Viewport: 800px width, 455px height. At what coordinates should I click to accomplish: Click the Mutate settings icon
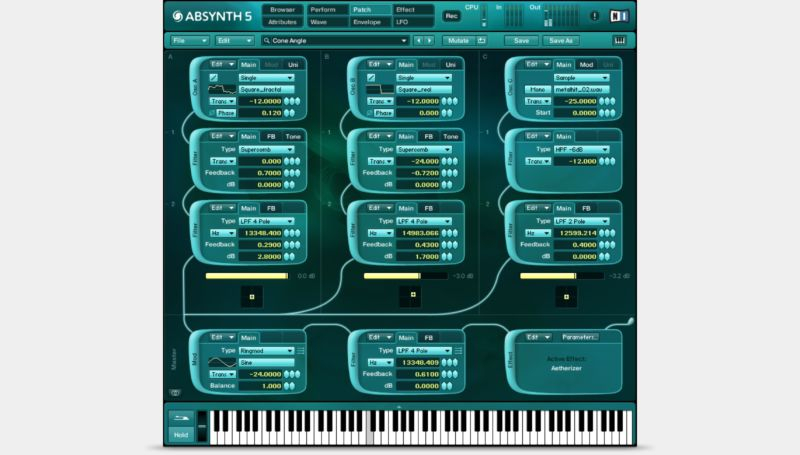click(x=481, y=41)
